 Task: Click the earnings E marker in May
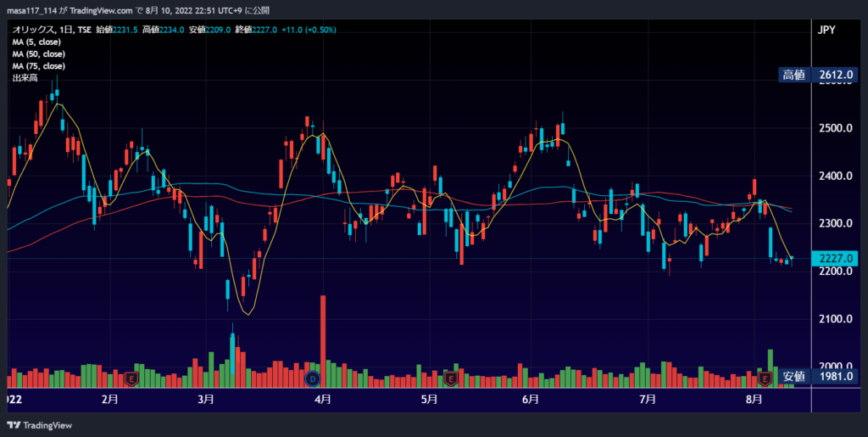[451, 378]
